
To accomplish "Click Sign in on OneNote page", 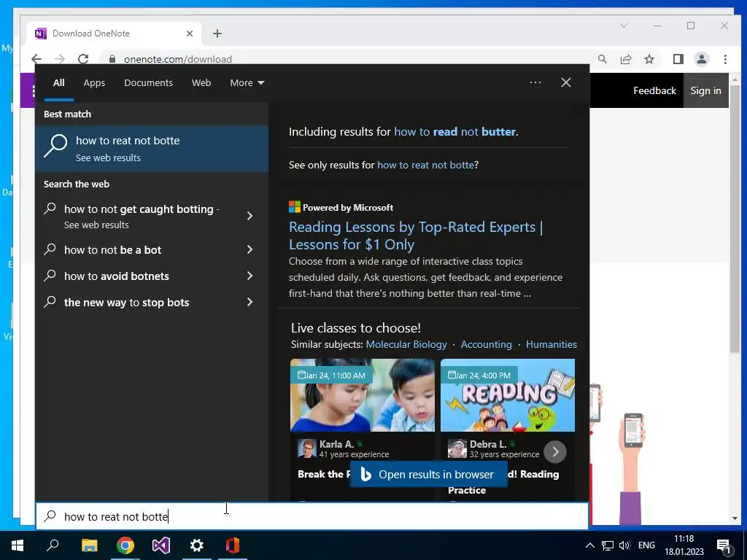I will pyautogui.click(x=705, y=90).
